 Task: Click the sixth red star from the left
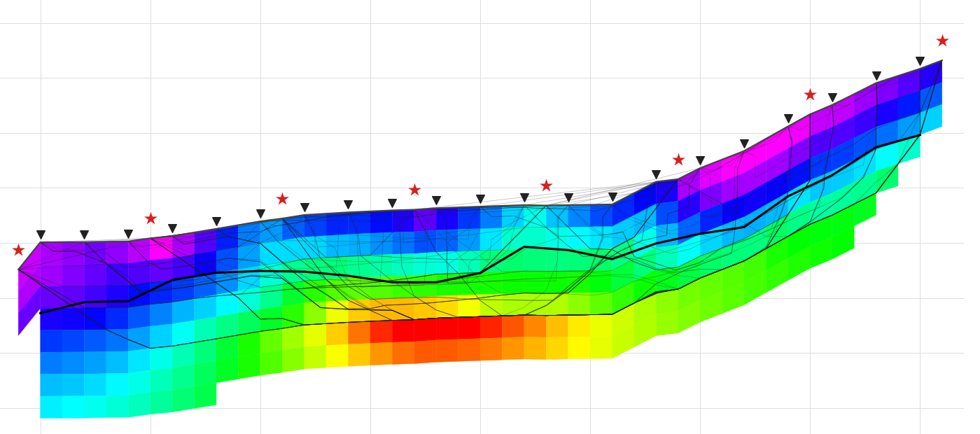[678, 160]
